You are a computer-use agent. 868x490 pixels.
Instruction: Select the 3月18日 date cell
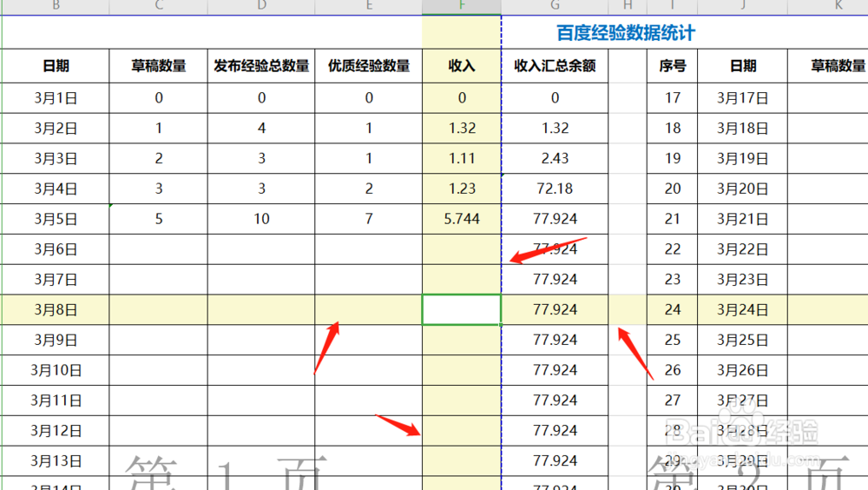(742, 129)
